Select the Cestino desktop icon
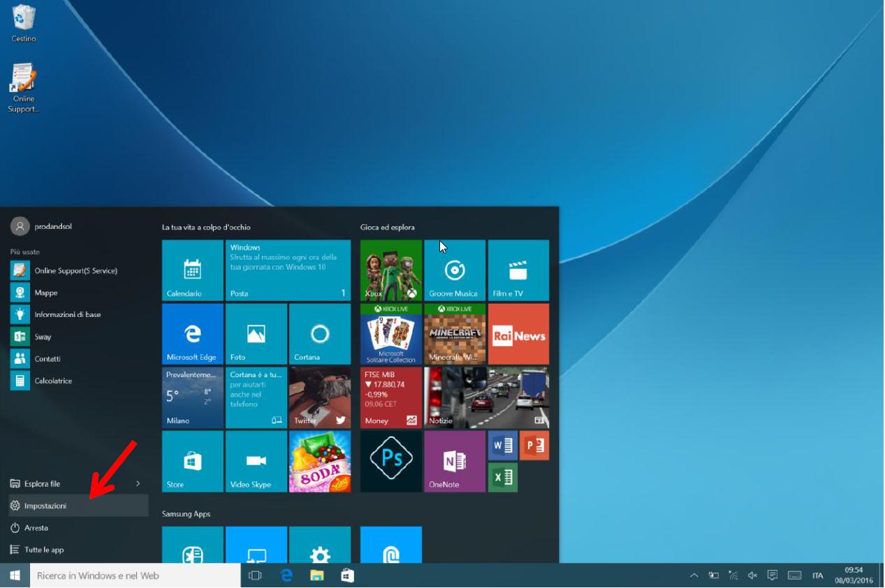Viewport: 885px width, 588px height. pyautogui.click(x=24, y=23)
